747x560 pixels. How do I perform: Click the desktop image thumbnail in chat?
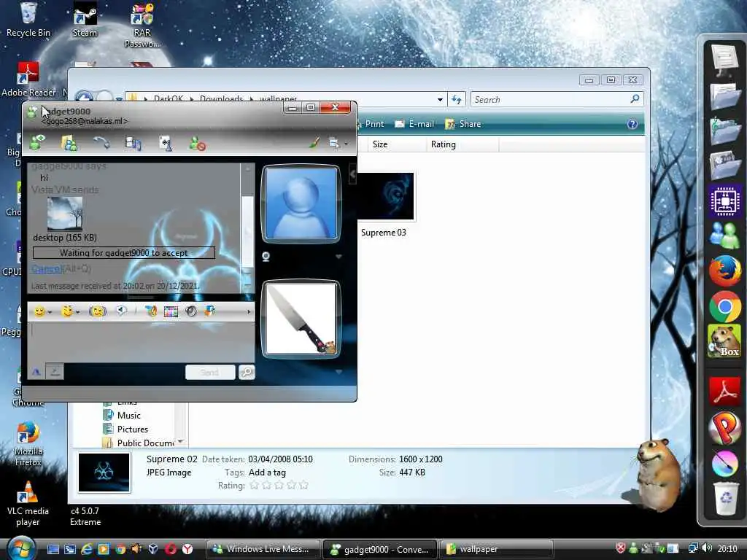pyautogui.click(x=65, y=214)
